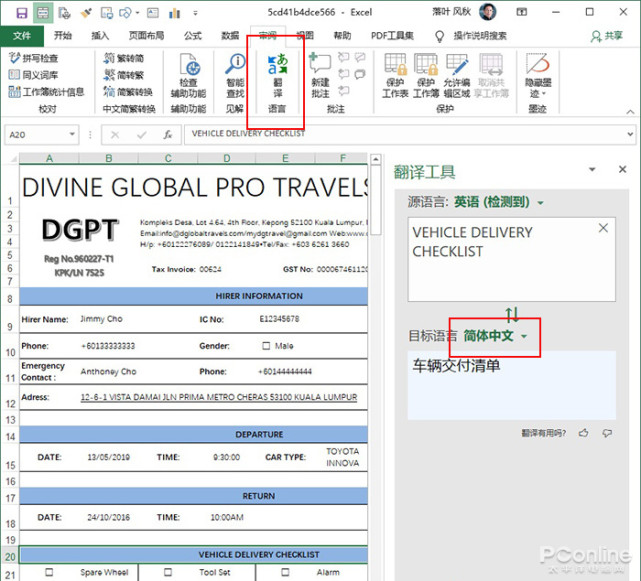Close the Translator pane
Viewport: 641px width, 581px height.
[x=622, y=169]
